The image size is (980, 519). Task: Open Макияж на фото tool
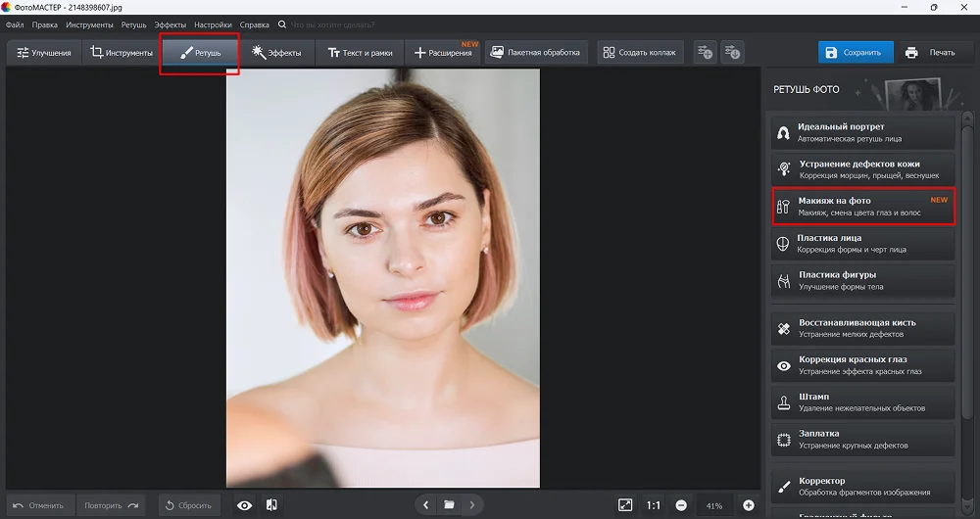click(862, 206)
